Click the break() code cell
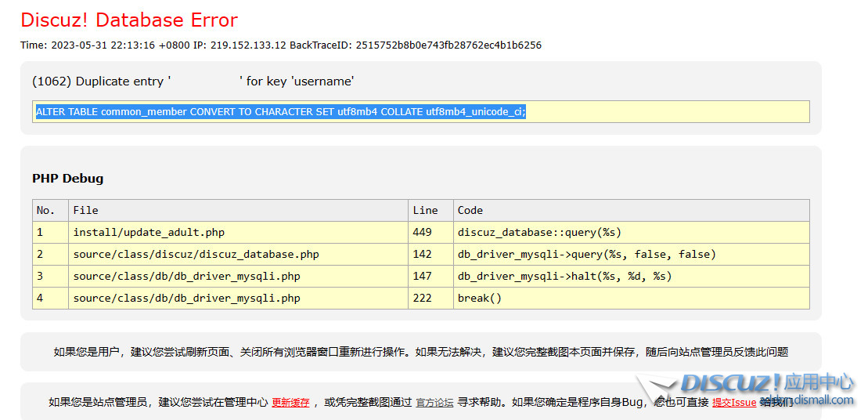 (631, 298)
